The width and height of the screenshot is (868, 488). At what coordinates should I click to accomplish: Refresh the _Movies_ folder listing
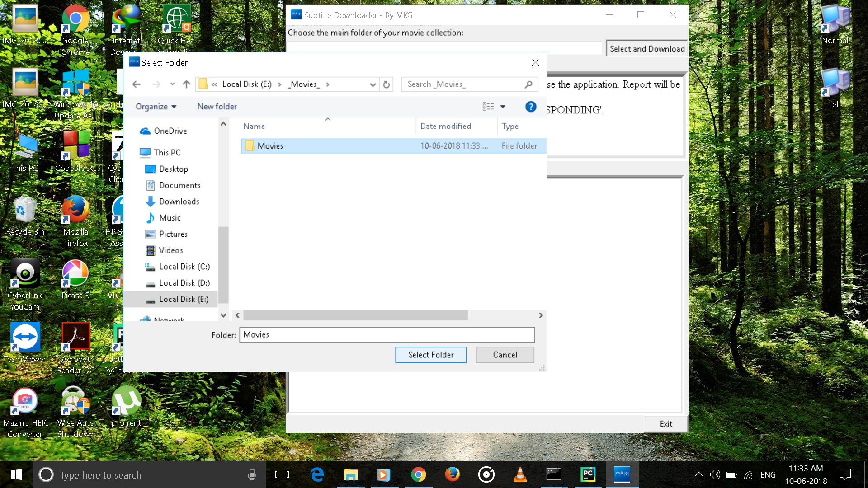coord(386,84)
